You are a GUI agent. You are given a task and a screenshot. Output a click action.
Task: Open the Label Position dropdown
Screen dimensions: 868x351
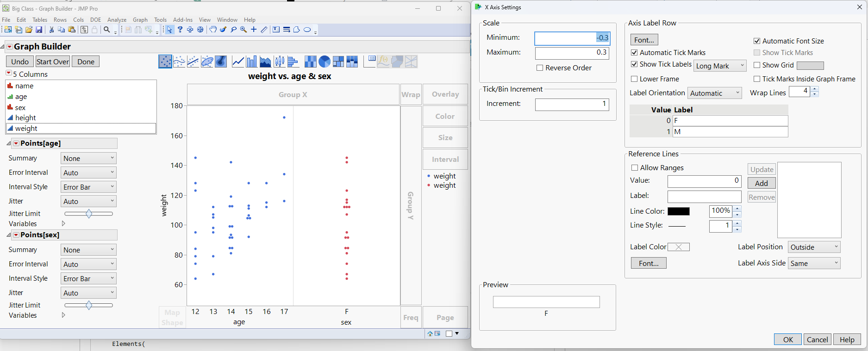click(x=814, y=247)
